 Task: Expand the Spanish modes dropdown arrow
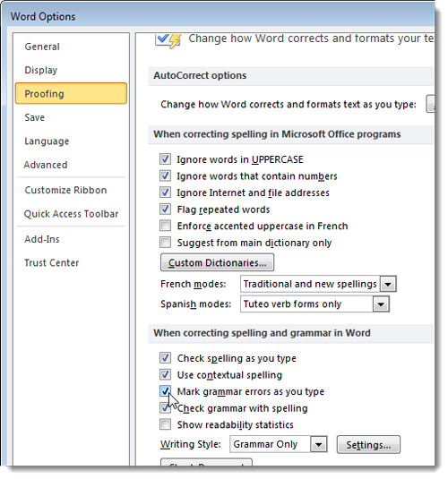tap(381, 304)
